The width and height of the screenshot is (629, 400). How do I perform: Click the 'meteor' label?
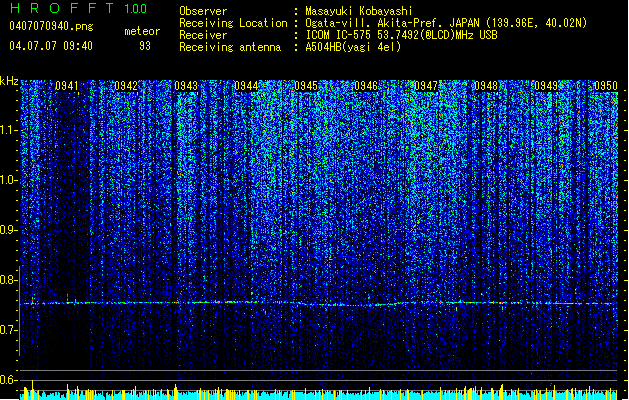pos(142,31)
